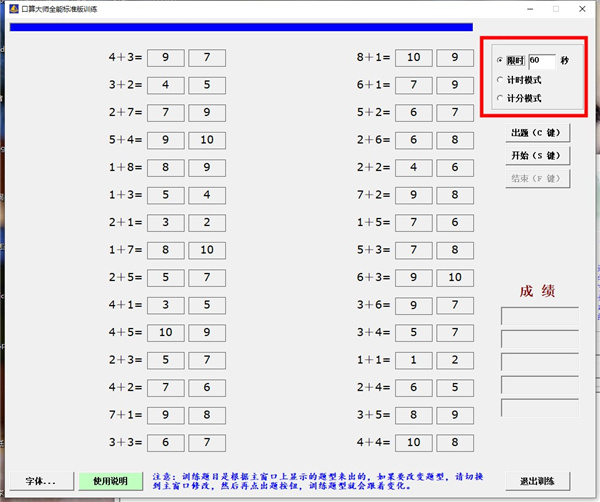Viewport: 600px width, 502px height.
Task: Click the 出题 (C 键) button
Action: point(537,133)
